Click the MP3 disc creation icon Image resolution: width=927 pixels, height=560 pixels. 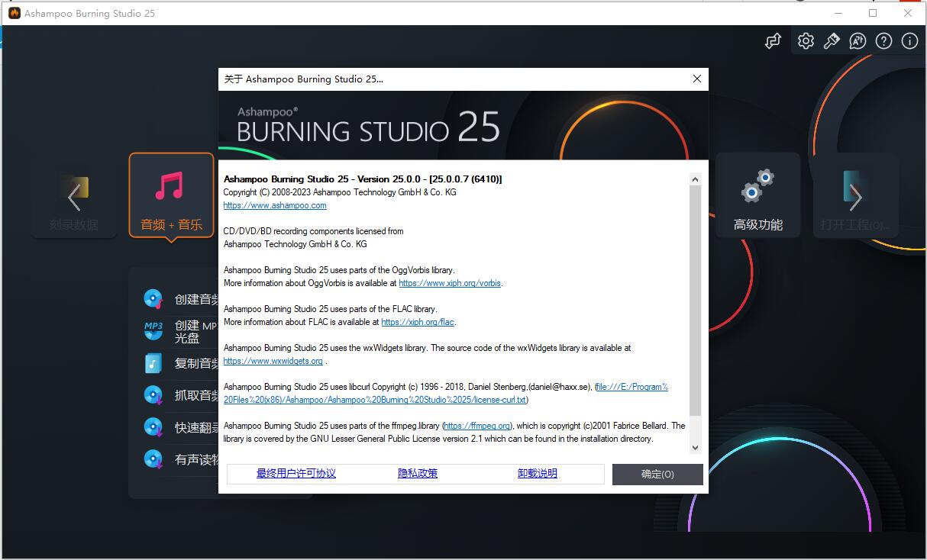pyautogui.click(x=153, y=330)
